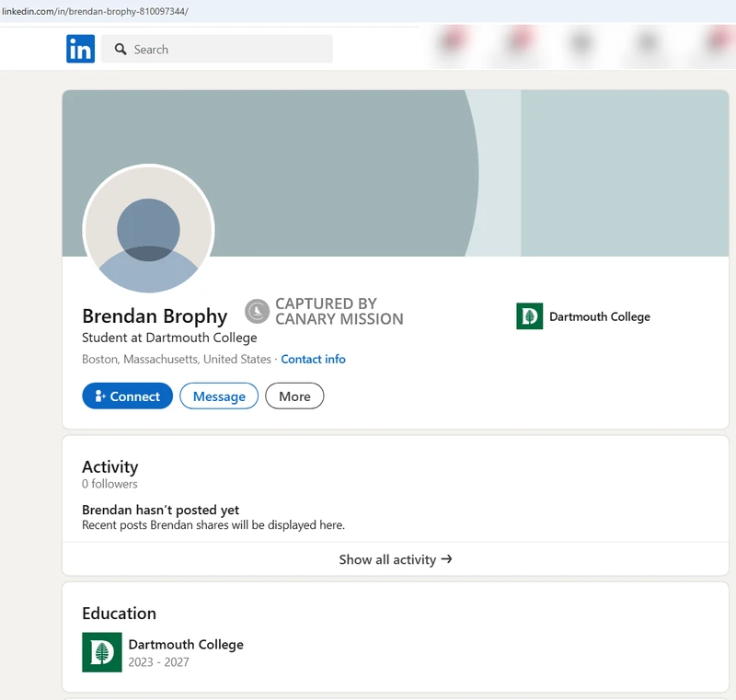The height and width of the screenshot is (700, 736).
Task: Click the Message button
Action: (x=219, y=396)
